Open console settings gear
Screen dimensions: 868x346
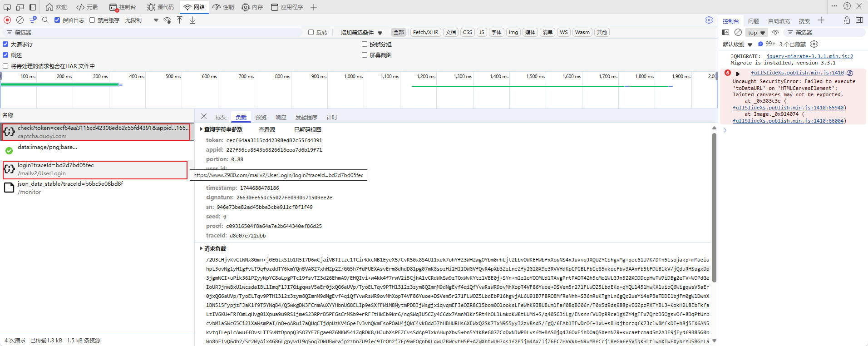tap(814, 44)
